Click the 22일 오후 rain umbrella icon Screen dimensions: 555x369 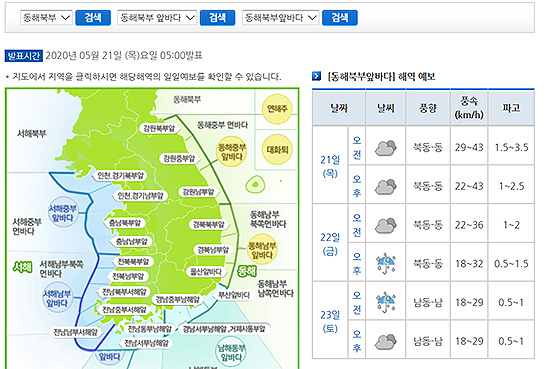coord(385,264)
